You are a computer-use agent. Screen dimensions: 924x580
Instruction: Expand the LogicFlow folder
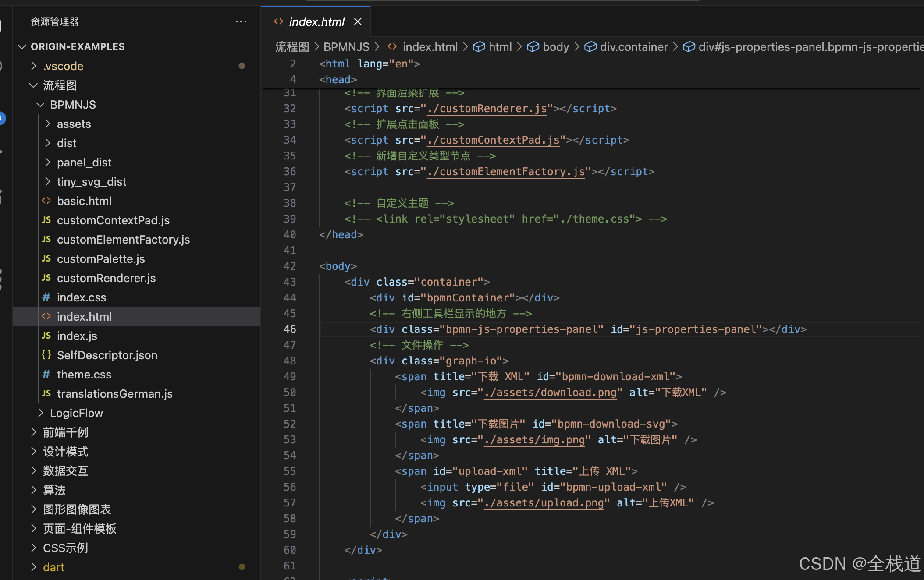(x=41, y=413)
